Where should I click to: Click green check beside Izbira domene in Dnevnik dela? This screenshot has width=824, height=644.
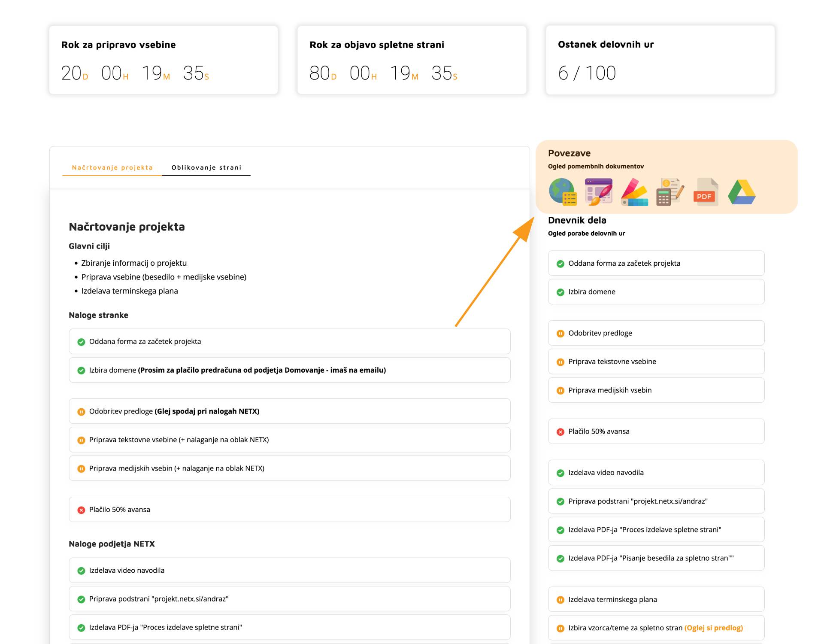560,292
